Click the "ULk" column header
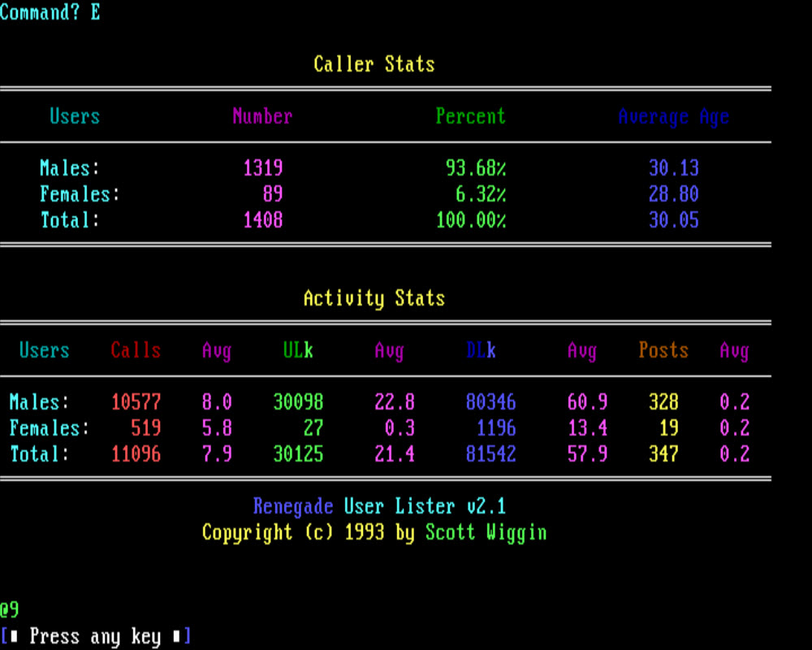812x650 pixels. coord(298,350)
